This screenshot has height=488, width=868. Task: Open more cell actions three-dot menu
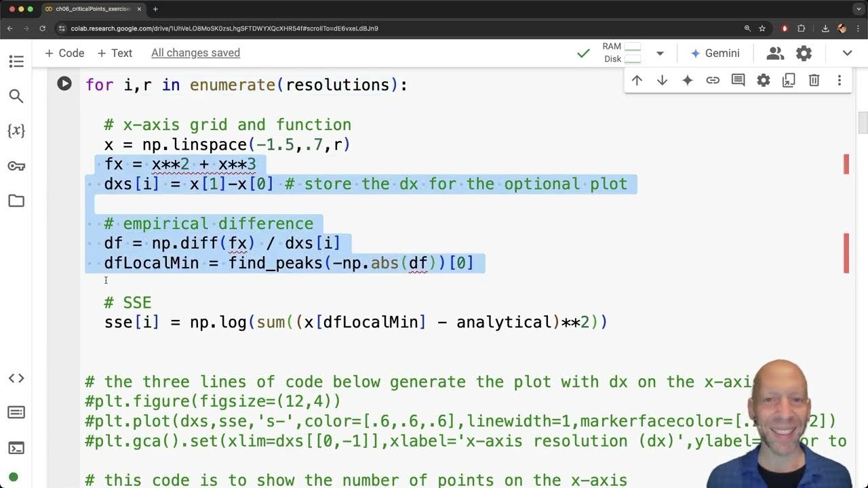coord(840,80)
